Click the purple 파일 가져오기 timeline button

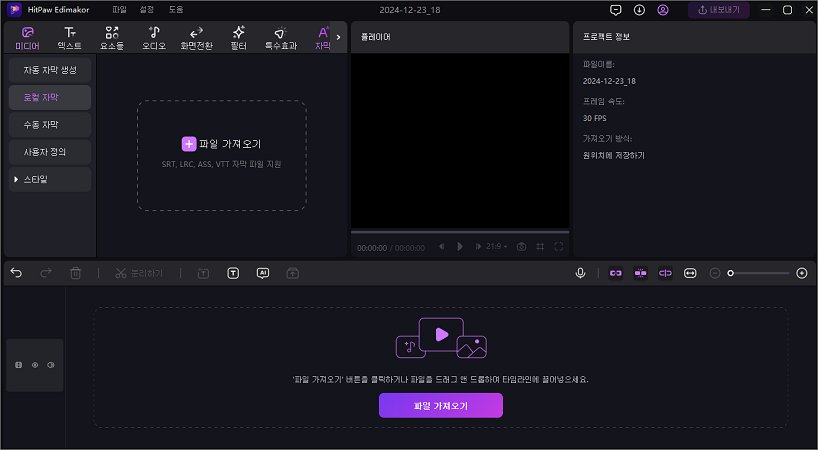(441, 406)
